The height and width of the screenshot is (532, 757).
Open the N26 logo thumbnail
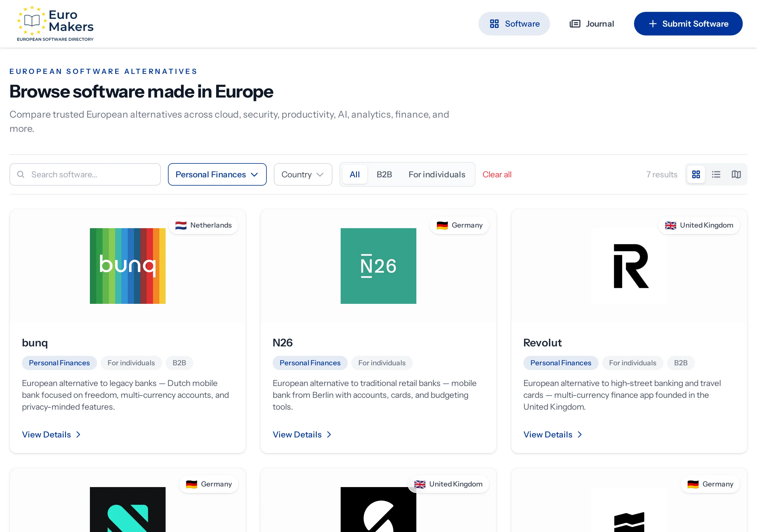378,266
